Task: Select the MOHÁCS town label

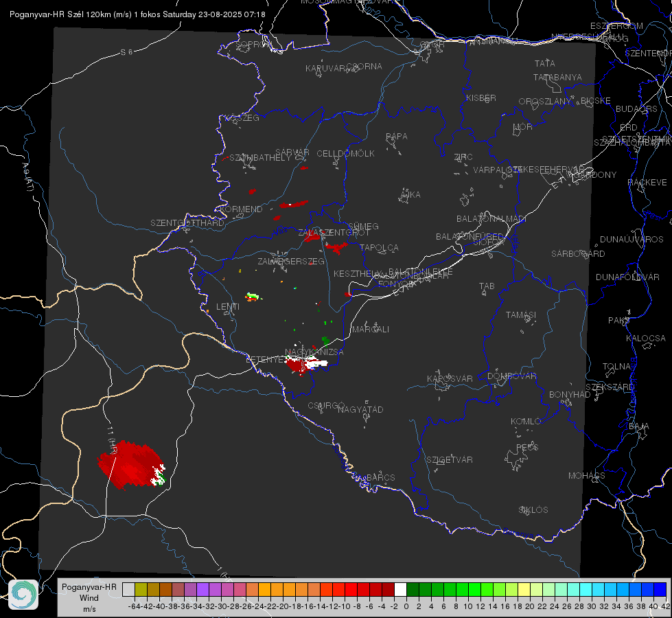Action: (587, 476)
